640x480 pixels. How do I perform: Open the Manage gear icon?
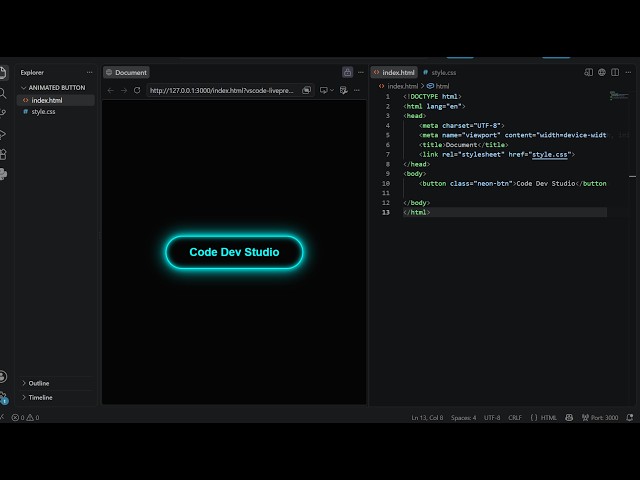tap(3, 397)
